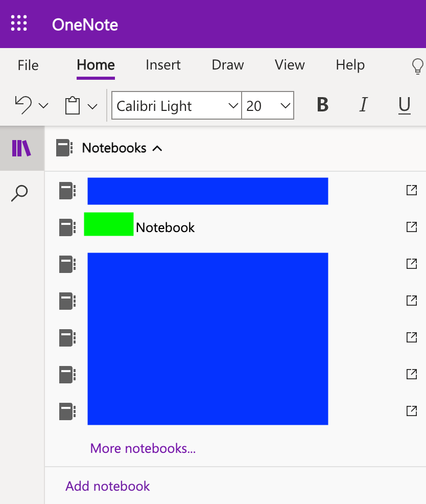Open the notebook labeled Notebook in new window
This screenshot has height=504, width=426.
412,227
